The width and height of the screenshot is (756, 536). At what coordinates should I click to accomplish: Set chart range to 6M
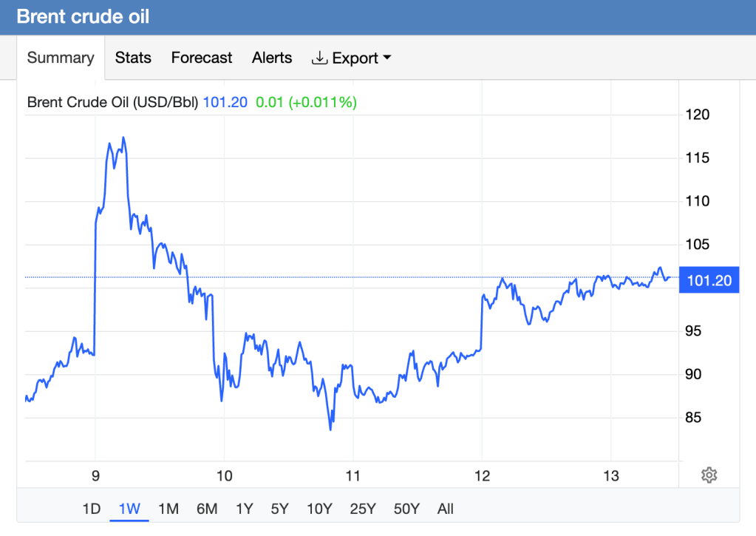207,509
